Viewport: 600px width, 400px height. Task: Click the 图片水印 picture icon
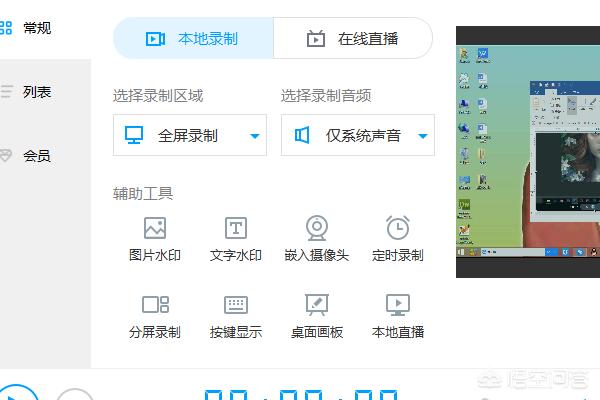(x=155, y=228)
